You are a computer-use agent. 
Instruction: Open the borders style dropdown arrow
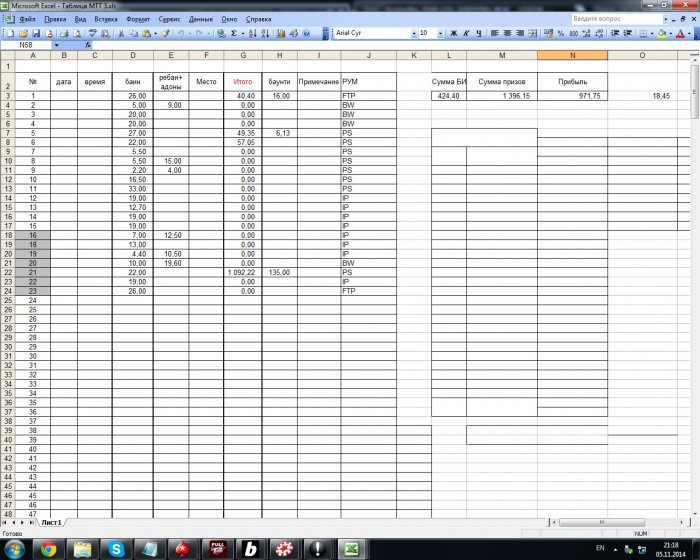(652, 33)
